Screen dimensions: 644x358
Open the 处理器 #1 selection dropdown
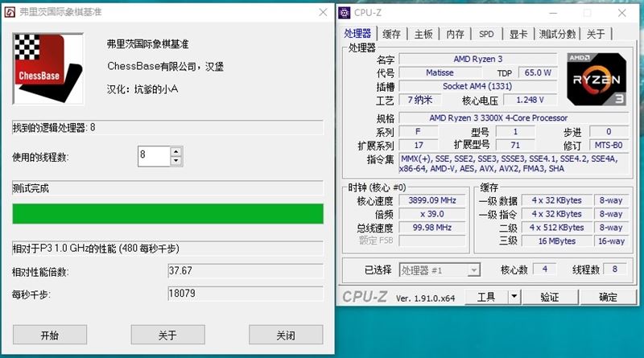click(x=440, y=270)
